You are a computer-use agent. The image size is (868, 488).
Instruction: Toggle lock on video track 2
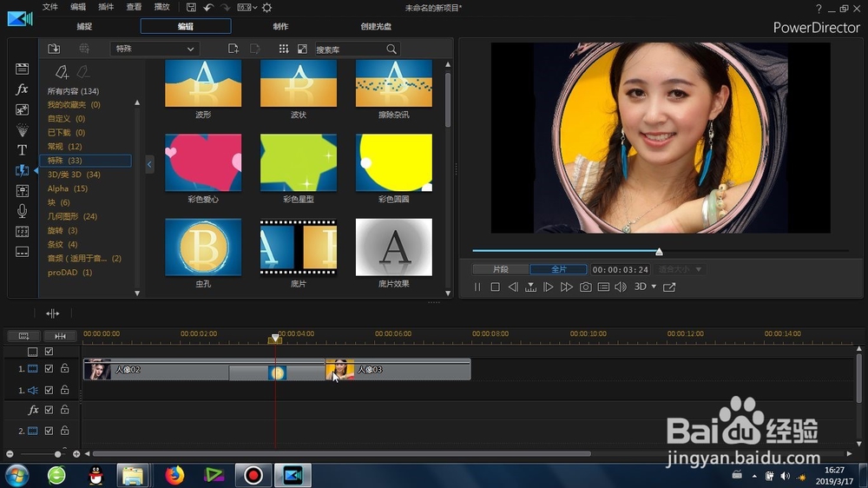click(x=65, y=431)
